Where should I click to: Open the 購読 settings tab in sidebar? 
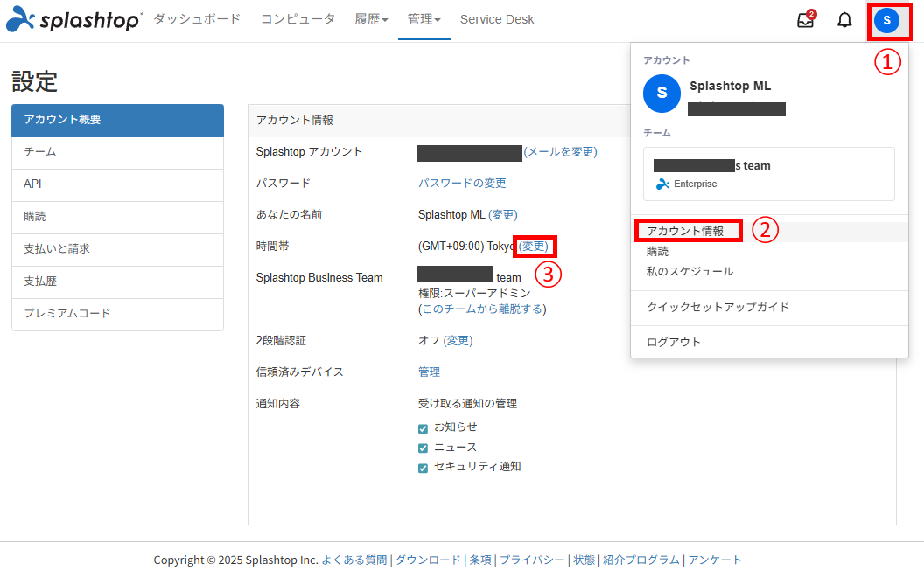click(x=118, y=218)
